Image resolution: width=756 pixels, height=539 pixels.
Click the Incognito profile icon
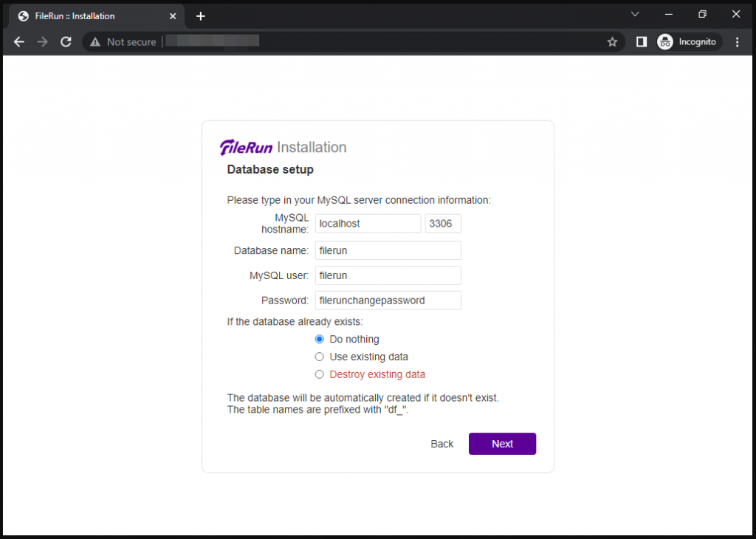pos(665,42)
